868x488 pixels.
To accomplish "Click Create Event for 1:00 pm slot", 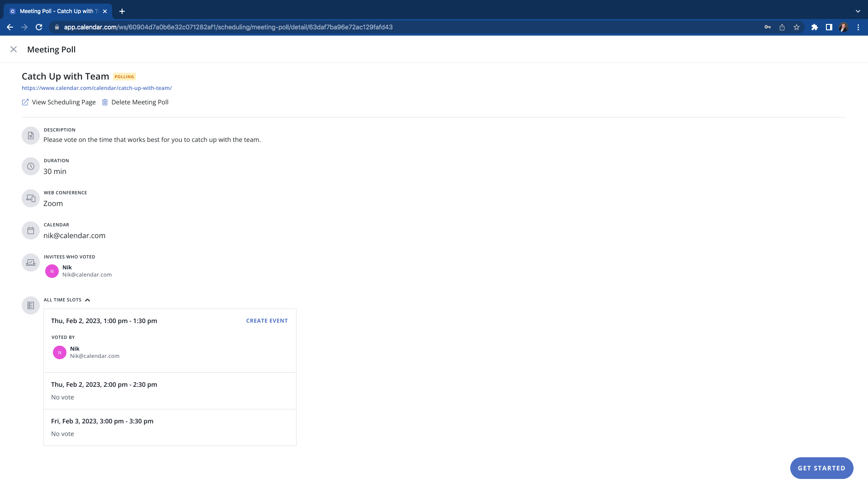I will click(x=267, y=321).
